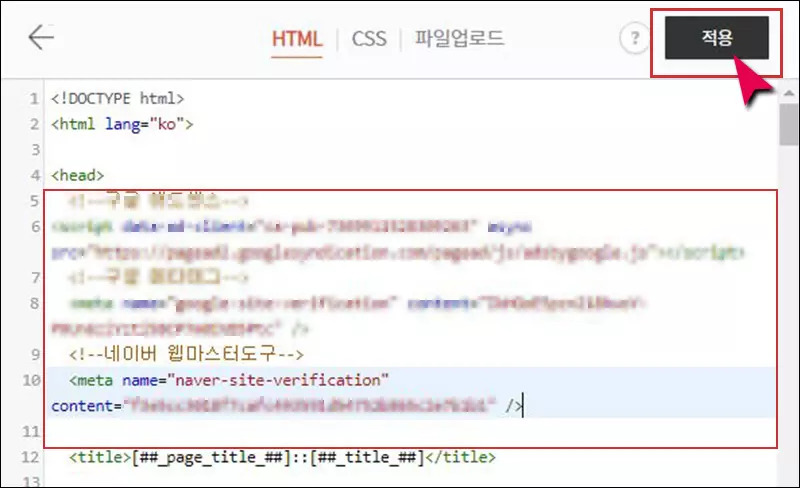Image resolution: width=800 pixels, height=488 pixels.
Task: Switch to the HTML tab
Action: point(296,39)
